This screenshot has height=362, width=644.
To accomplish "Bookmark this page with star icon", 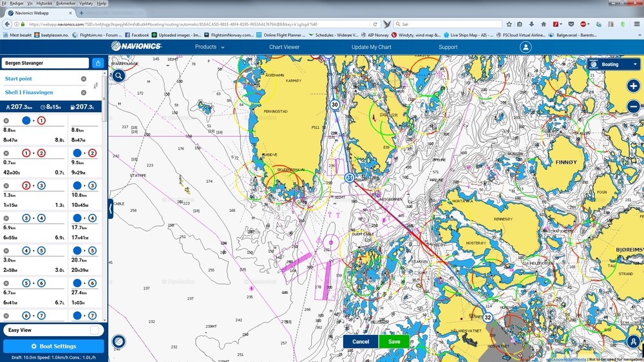I will (509, 24).
